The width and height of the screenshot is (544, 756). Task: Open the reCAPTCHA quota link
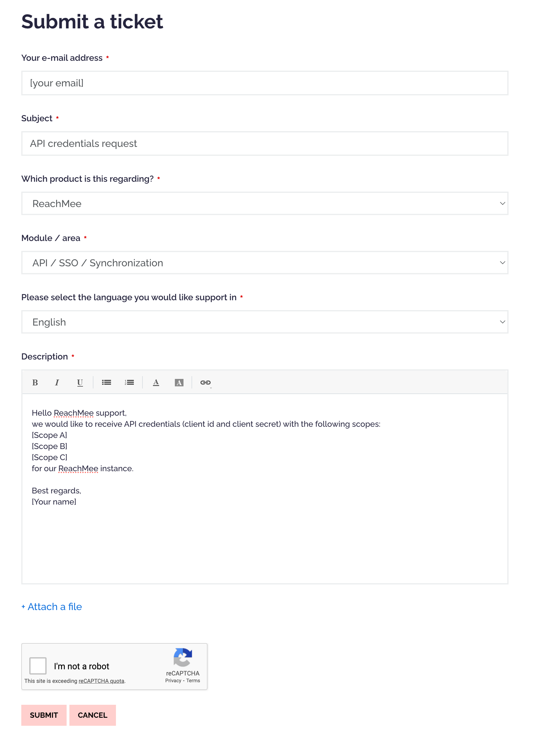[101, 681]
